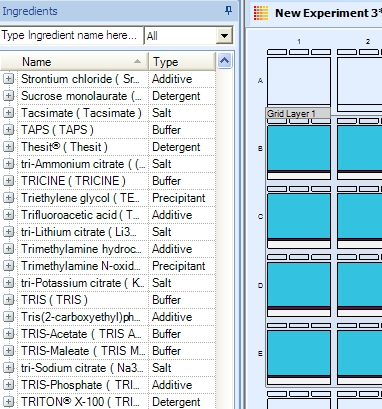The width and height of the screenshot is (382, 409).
Task: Click the New Experiment 3 grid icon
Action: tap(261, 13)
